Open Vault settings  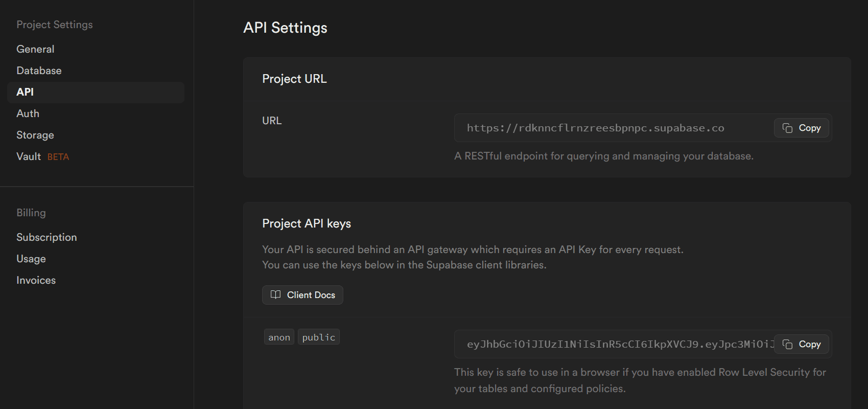click(x=29, y=156)
